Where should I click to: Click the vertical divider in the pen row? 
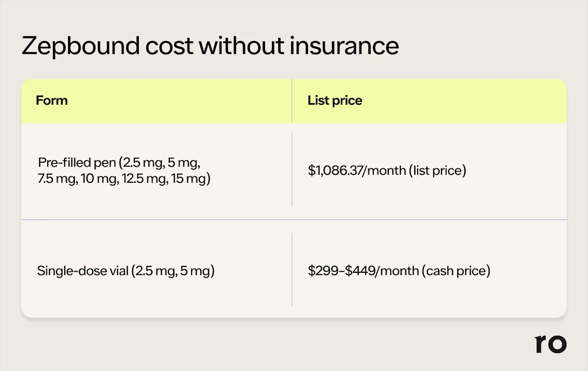coord(292,170)
